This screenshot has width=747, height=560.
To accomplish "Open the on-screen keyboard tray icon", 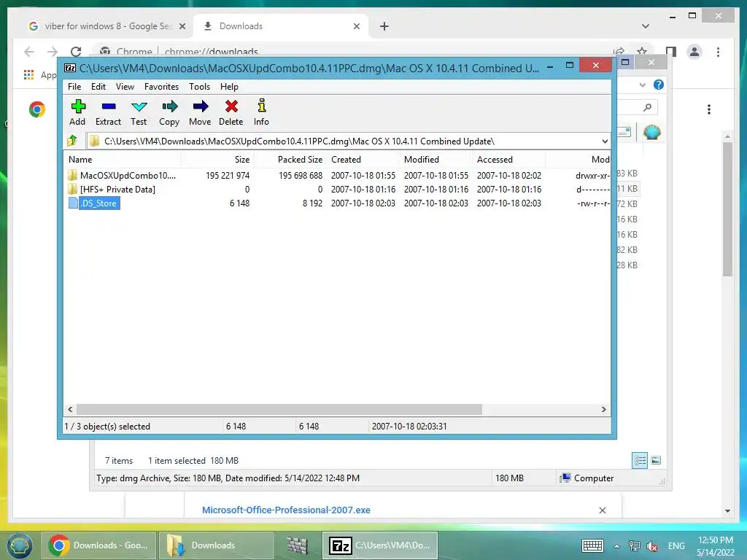I will (x=592, y=545).
